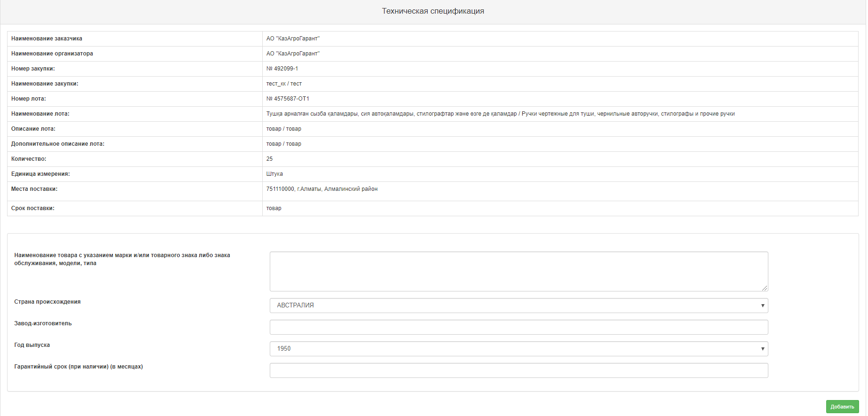
Task: Click the Наименование организатора label
Action: point(52,54)
